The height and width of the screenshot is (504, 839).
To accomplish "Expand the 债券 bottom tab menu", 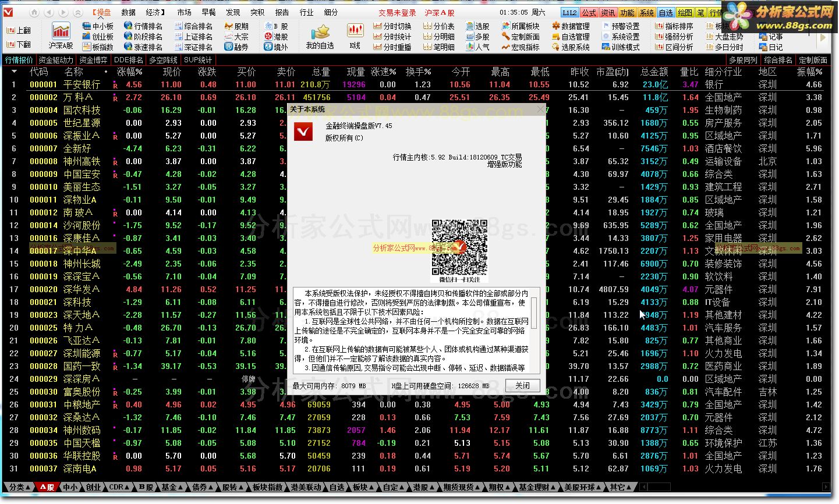I will pyautogui.click(x=203, y=487).
